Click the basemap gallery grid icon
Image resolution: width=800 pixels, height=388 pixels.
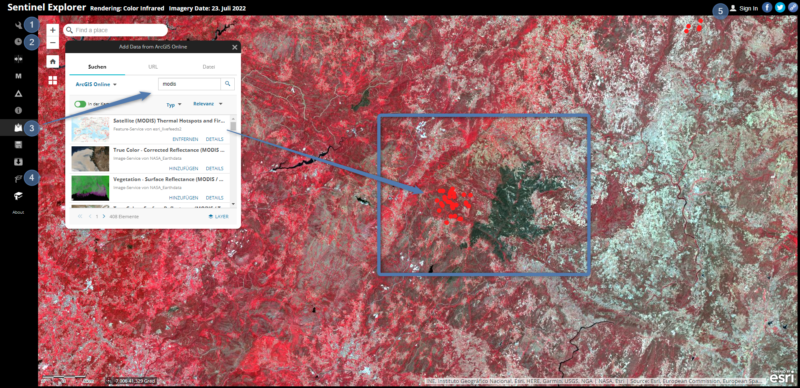pos(53,80)
